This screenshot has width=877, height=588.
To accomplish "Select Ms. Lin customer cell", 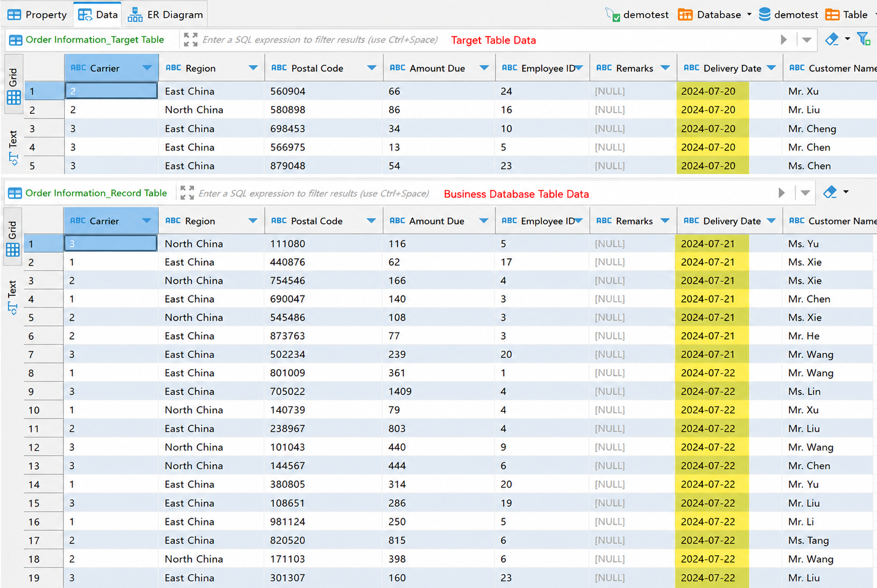I will pyautogui.click(x=830, y=392).
